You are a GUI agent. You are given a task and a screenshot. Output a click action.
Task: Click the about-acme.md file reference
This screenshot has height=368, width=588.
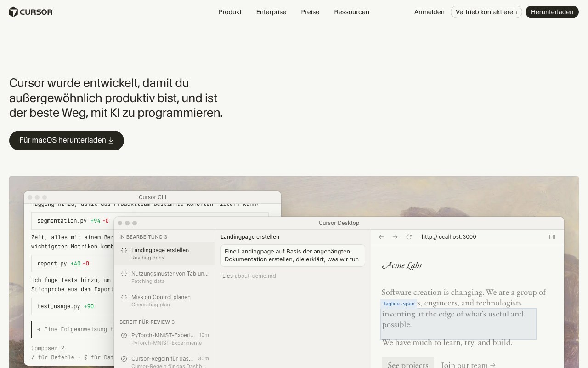tap(255, 276)
